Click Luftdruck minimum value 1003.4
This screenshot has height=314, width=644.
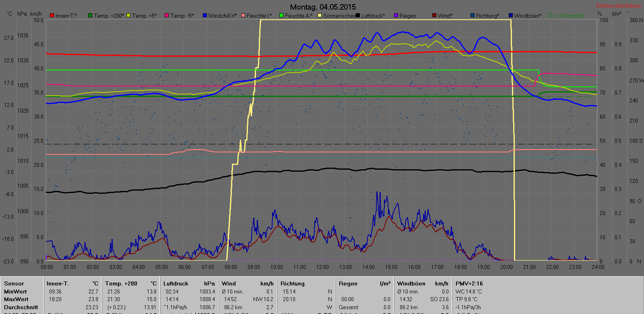click(207, 291)
